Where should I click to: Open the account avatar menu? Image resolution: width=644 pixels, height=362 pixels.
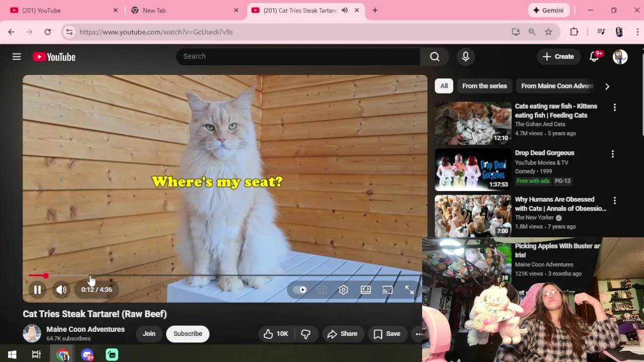pyautogui.click(x=620, y=57)
